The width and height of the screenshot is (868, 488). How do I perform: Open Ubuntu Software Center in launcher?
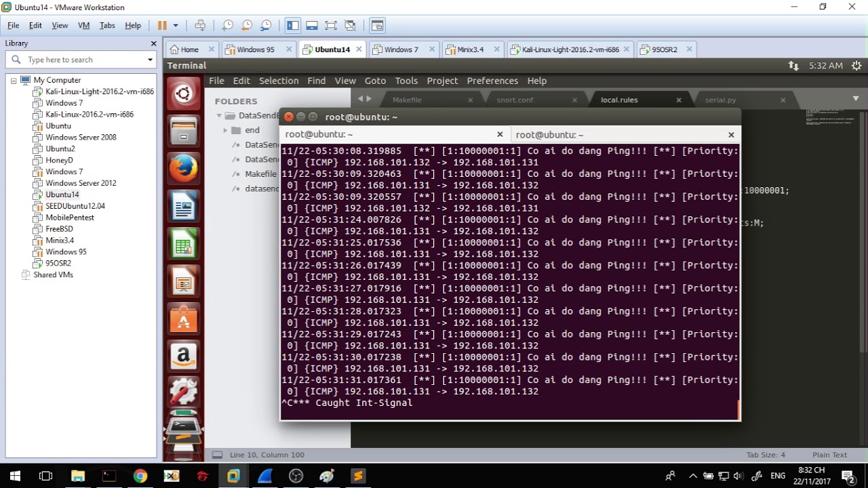(x=183, y=319)
